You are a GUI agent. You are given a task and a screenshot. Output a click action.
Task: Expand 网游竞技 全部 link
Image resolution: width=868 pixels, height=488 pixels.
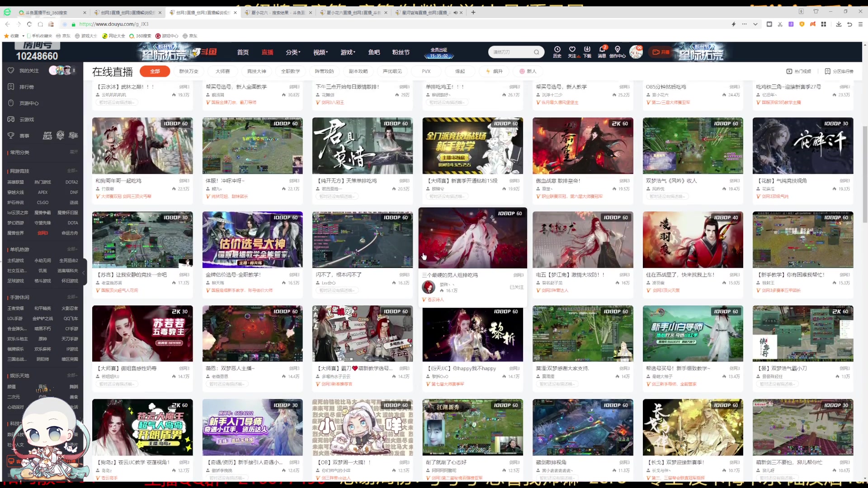(x=72, y=171)
